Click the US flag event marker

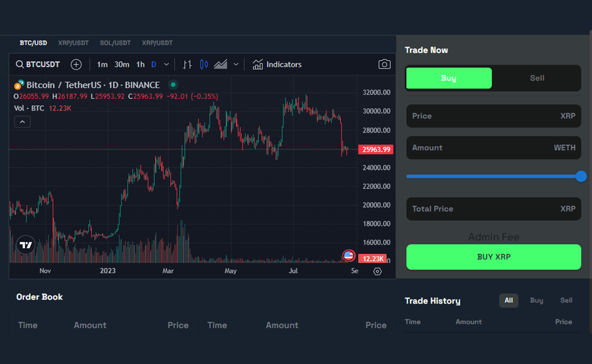(x=348, y=256)
